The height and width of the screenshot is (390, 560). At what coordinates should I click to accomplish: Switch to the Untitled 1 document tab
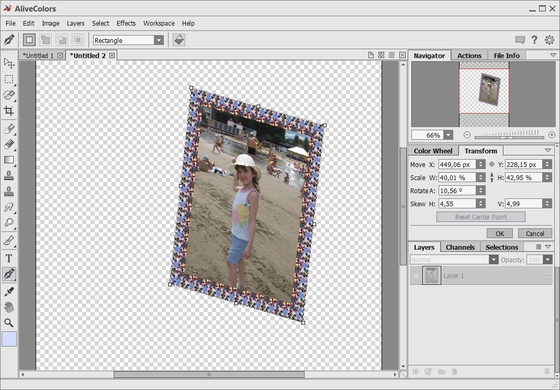click(38, 55)
